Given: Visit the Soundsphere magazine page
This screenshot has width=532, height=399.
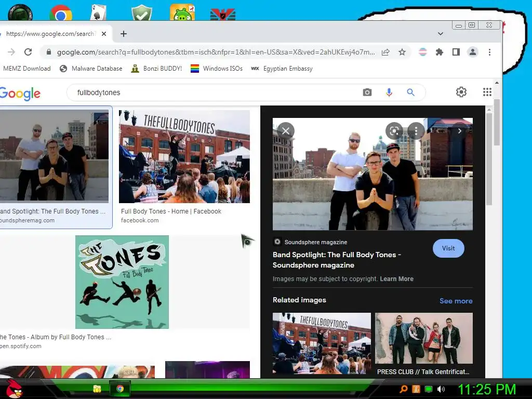Looking at the screenshot, I should 448,248.
